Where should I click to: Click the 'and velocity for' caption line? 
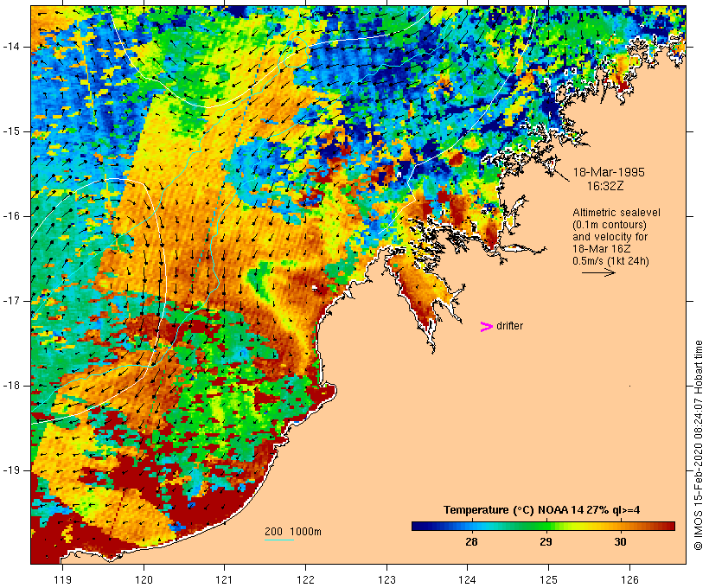(610, 237)
